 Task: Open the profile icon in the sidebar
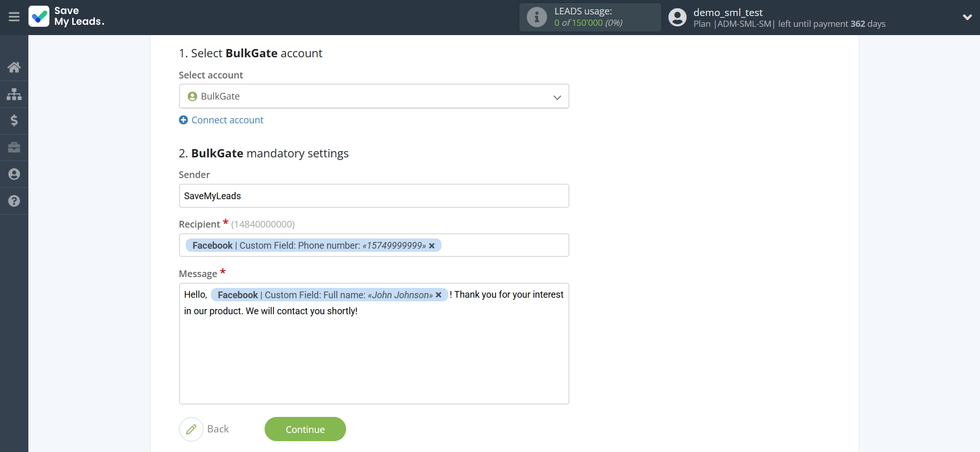coord(14,174)
